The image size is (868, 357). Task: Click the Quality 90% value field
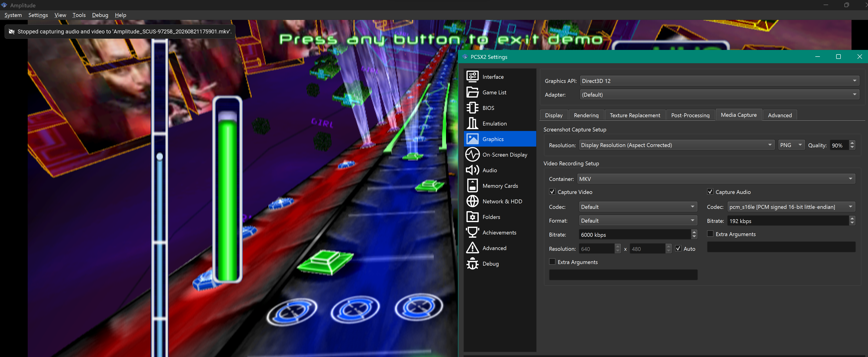(x=839, y=145)
